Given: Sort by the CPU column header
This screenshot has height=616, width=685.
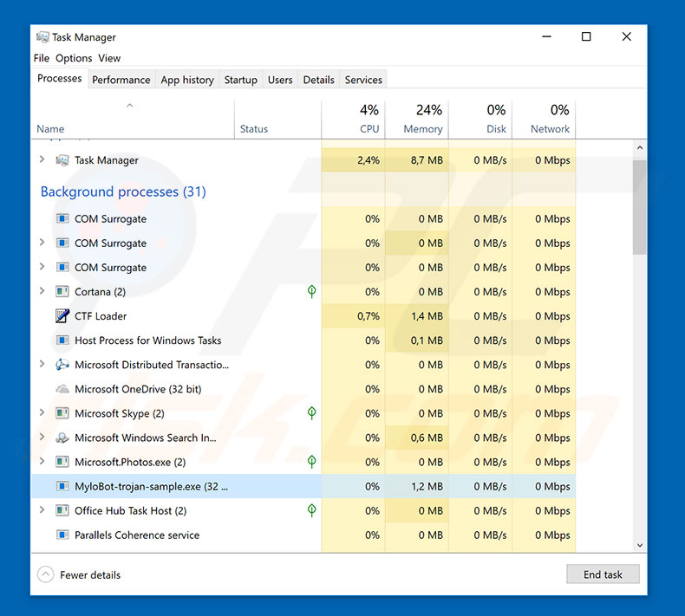Looking at the screenshot, I should coord(353,120).
